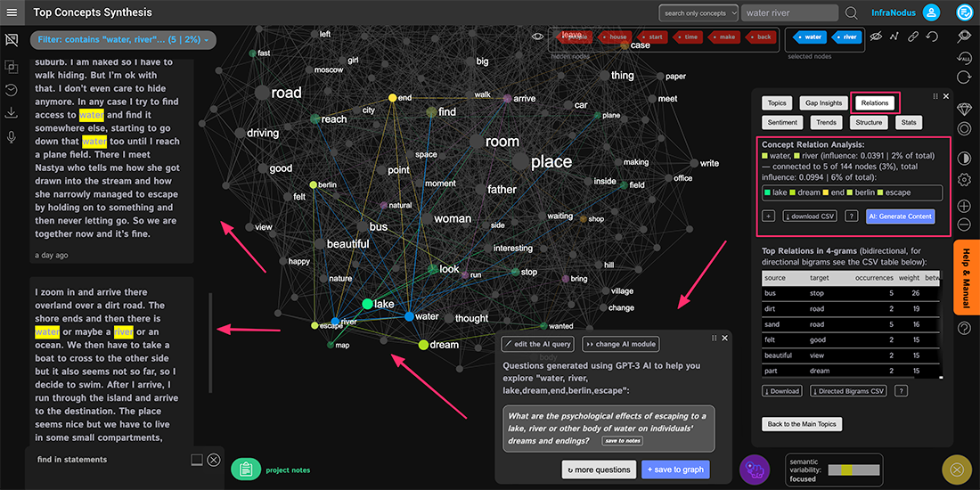
Task: Remove the 'start' hidden node tag
Action: (653, 37)
